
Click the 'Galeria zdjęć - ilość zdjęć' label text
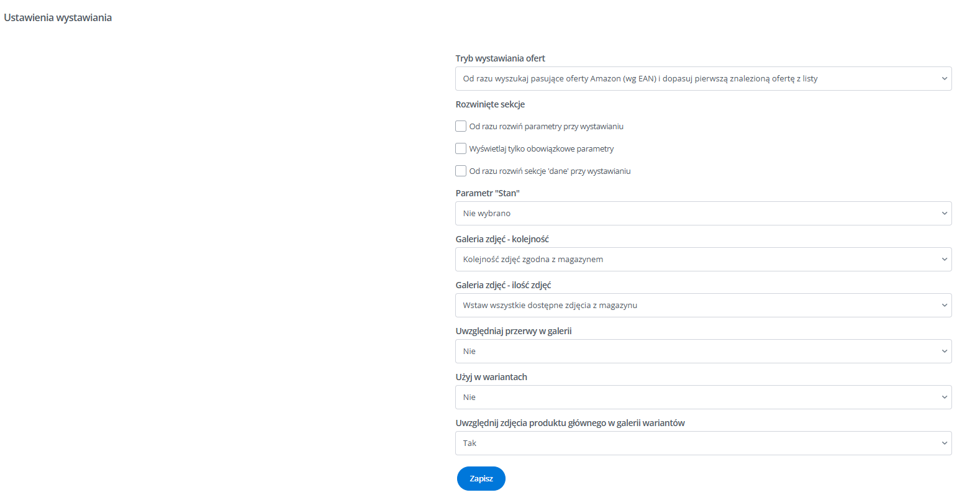(503, 285)
